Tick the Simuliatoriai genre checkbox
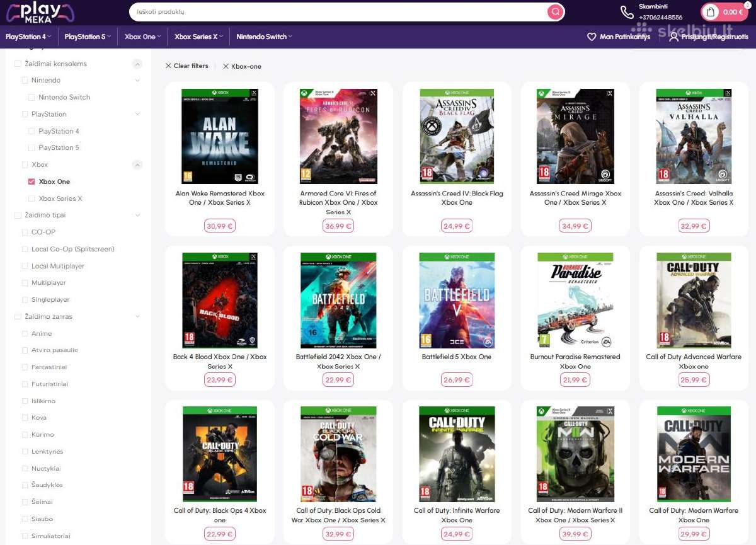This screenshot has height=545, width=756. click(x=25, y=536)
